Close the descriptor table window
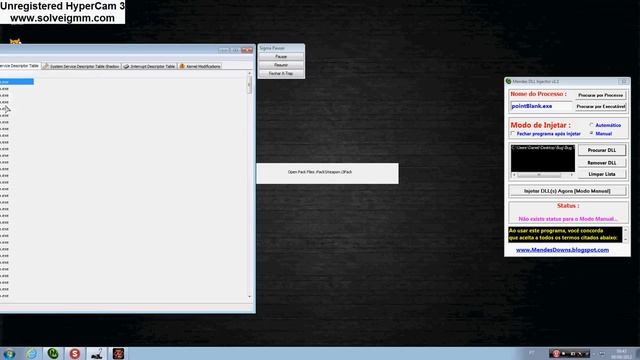 point(247,50)
